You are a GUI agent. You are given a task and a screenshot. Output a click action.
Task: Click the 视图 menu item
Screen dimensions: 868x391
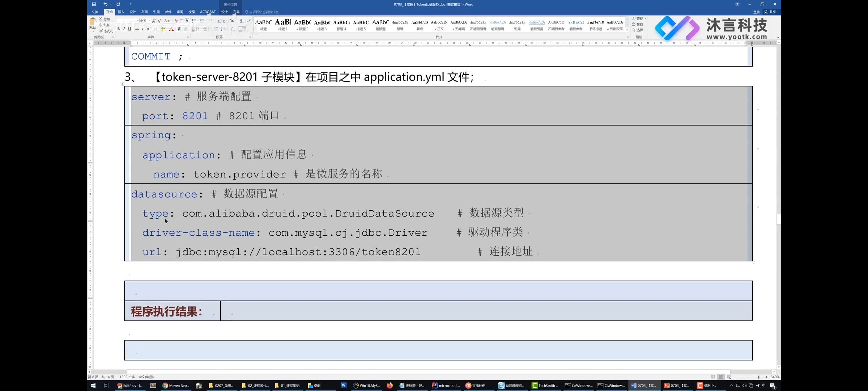[192, 12]
